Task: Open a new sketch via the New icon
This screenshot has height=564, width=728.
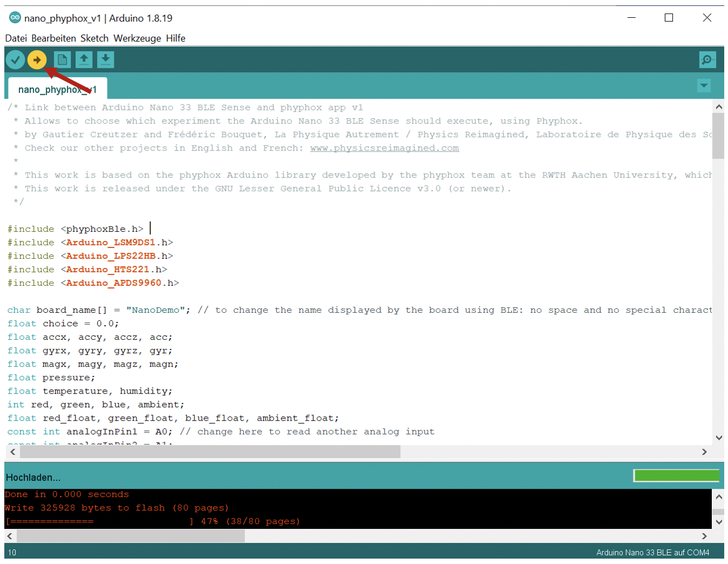Action: [x=62, y=59]
